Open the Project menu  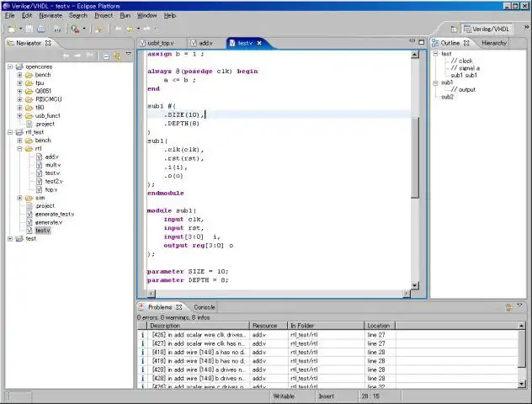tap(104, 15)
